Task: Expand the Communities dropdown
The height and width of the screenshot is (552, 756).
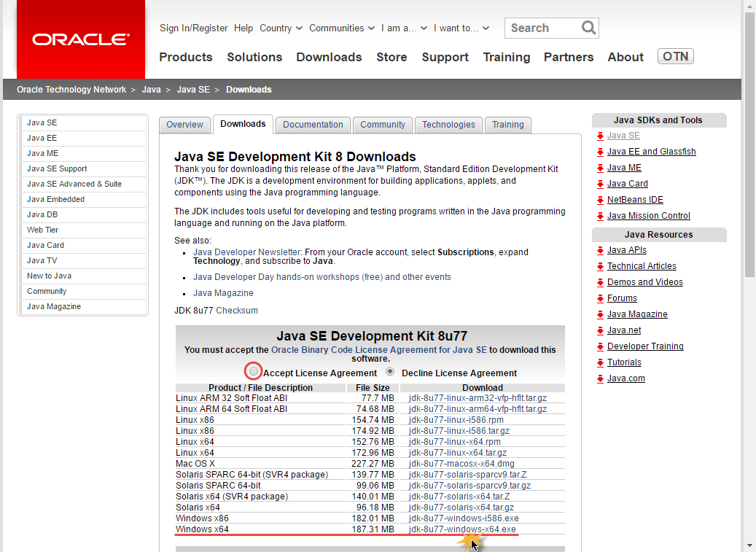Action: [x=341, y=28]
